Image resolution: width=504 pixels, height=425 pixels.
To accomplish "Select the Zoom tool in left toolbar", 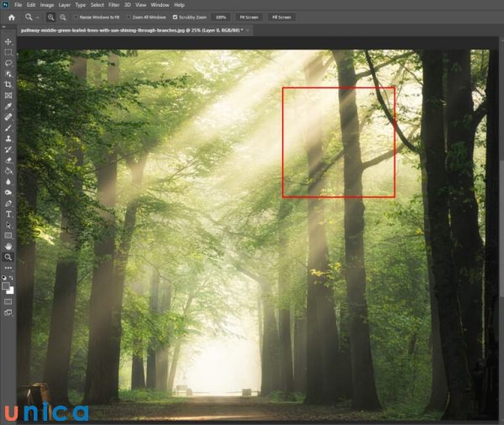I will pyautogui.click(x=8, y=257).
